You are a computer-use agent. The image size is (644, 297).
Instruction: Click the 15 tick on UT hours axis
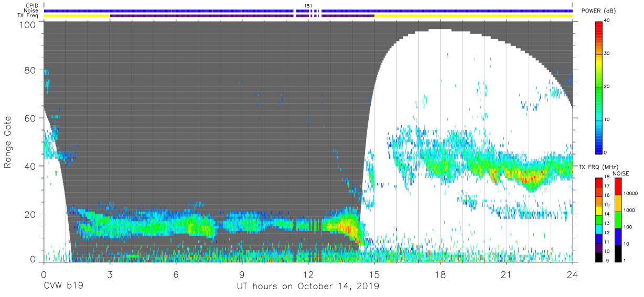tap(374, 274)
